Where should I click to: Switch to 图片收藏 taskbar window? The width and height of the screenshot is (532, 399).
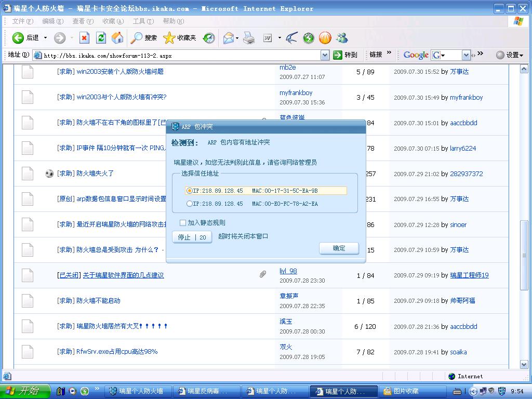(x=412, y=391)
